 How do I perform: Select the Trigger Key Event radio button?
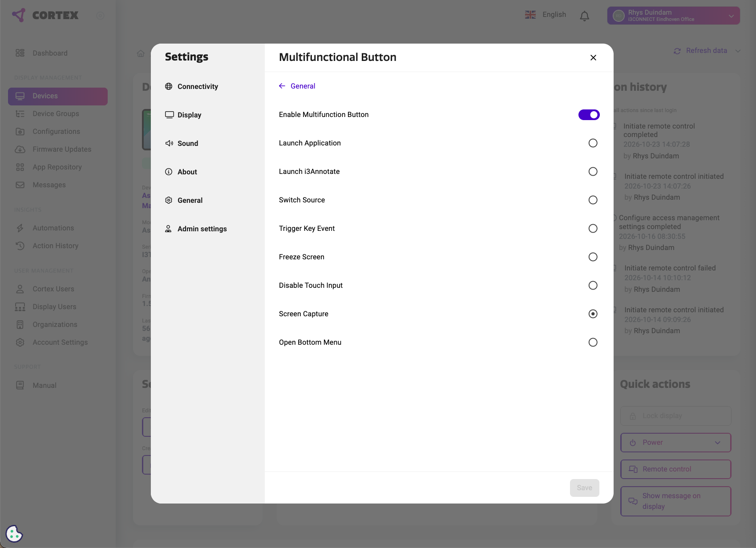coord(593,229)
